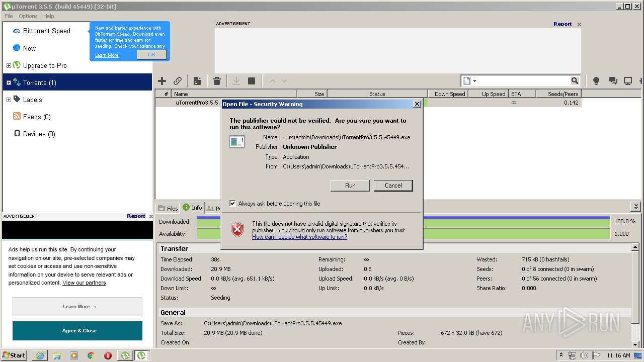
Task: Click the search magnifier icon
Action: (x=575, y=80)
